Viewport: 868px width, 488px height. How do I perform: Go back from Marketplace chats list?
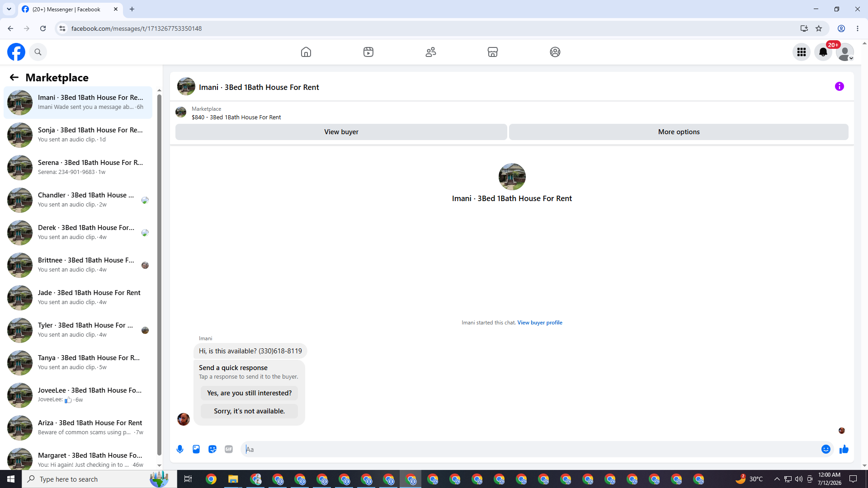point(14,78)
